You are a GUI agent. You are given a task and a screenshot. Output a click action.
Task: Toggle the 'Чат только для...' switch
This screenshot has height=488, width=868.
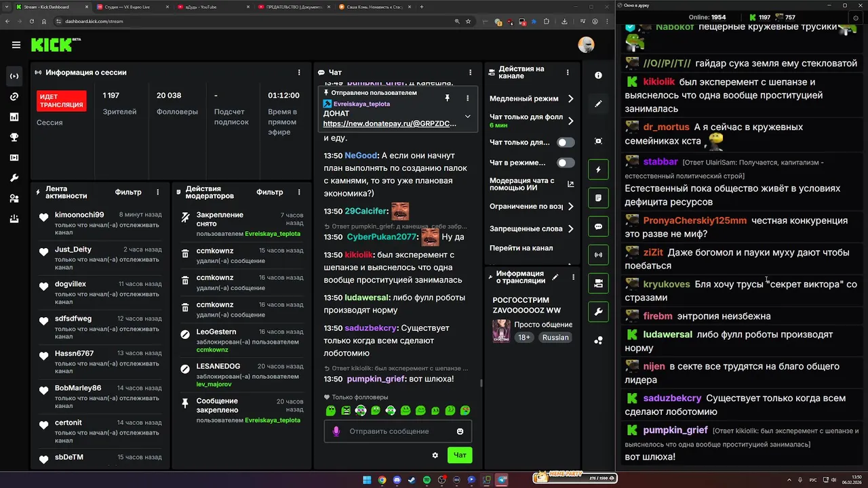coord(566,142)
